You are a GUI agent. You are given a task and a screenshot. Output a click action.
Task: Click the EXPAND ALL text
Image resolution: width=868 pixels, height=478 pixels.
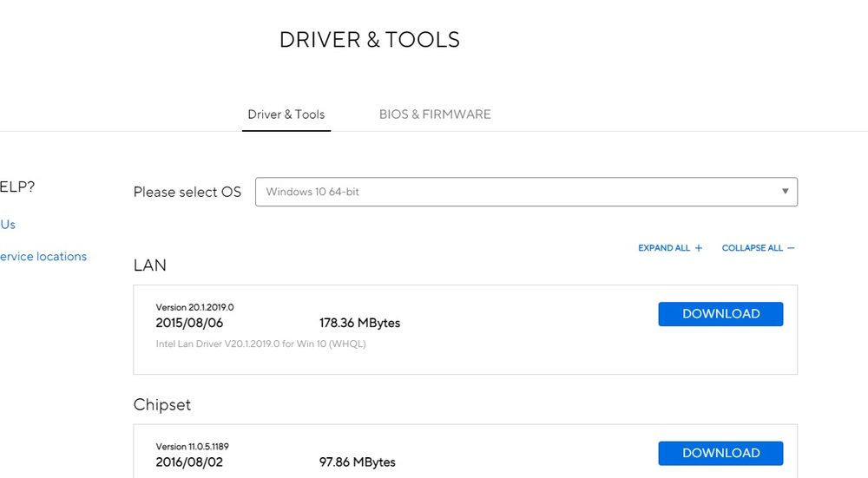point(664,248)
